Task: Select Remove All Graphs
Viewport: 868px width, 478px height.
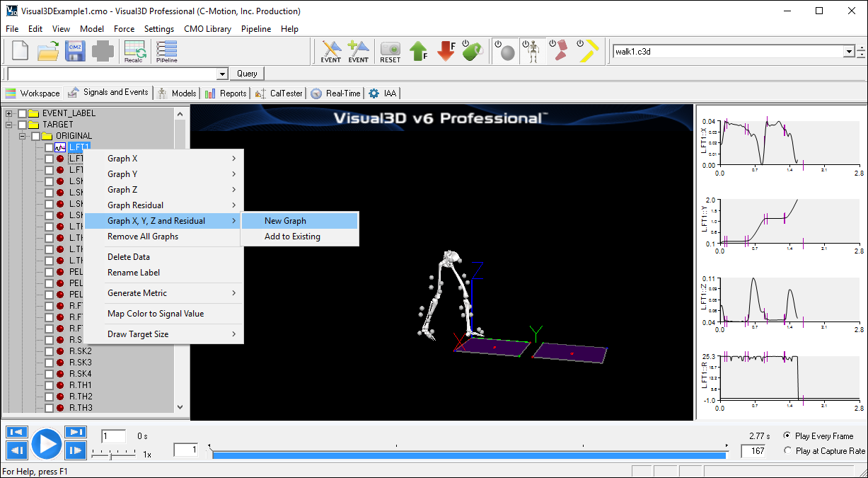Action: pyautogui.click(x=164, y=237)
